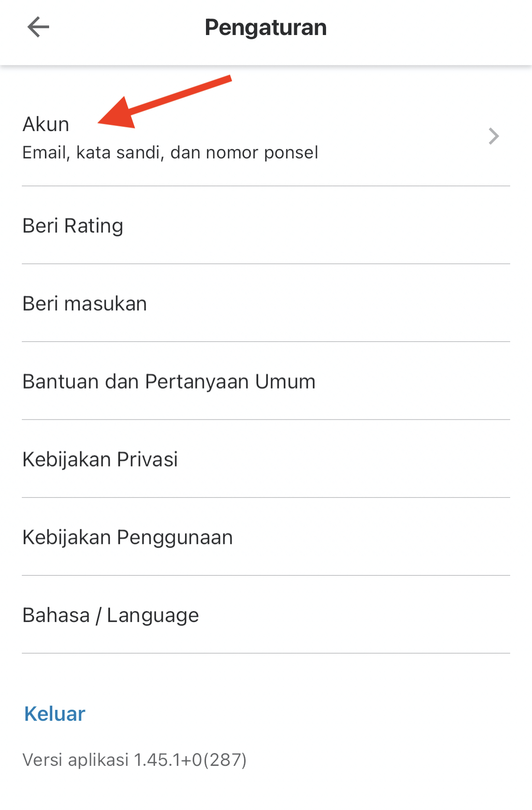Log out using Keluar
The image size is (532, 810).
[x=55, y=714]
